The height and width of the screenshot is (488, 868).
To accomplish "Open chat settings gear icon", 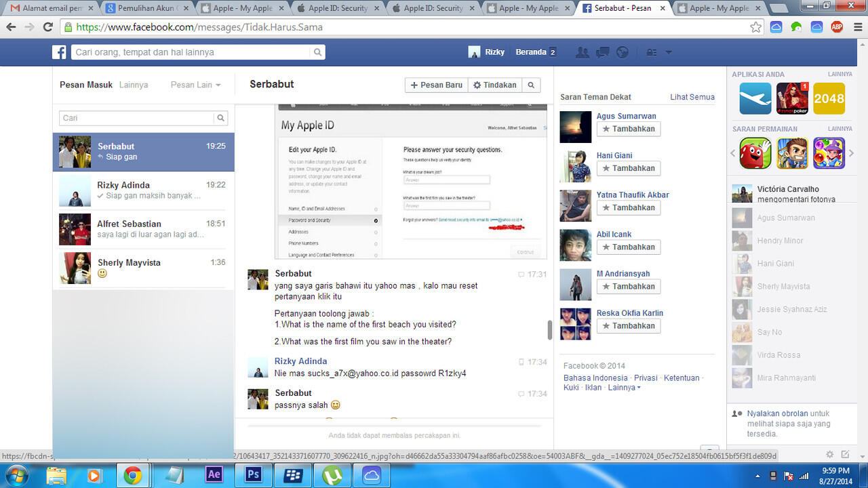I will pyautogui.click(x=829, y=454).
